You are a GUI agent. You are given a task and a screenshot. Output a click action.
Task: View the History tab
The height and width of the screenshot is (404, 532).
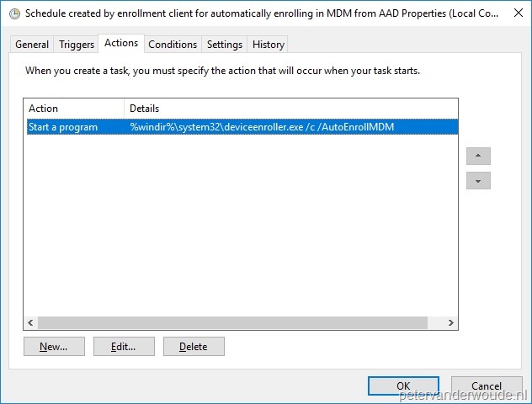[269, 45]
